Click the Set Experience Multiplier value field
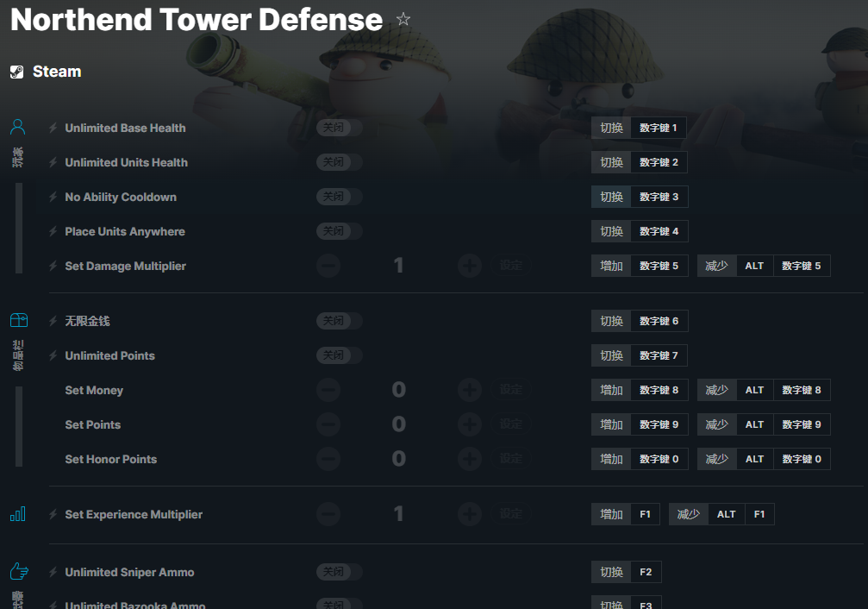 398,514
